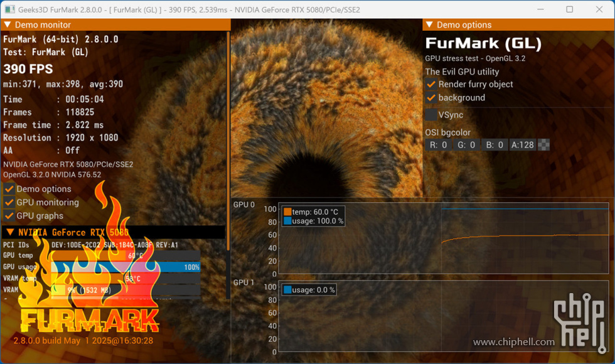The width and height of the screenshot is (615, 364).
Task: Untick Demo options checkbox in monitor panel
Action: (9, 189)
